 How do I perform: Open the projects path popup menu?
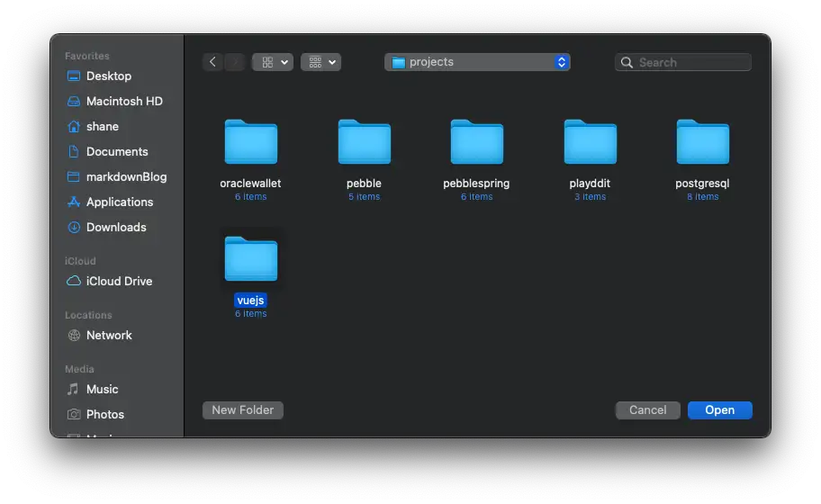tap(477, 62)
